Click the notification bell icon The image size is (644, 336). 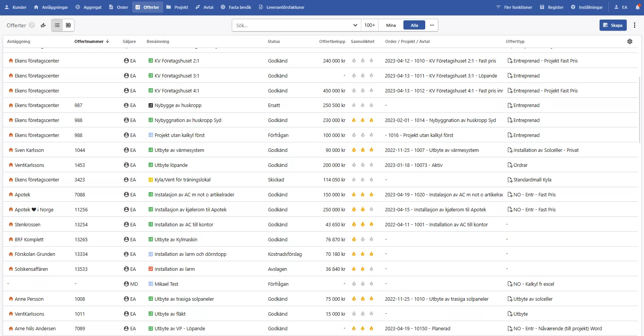tap(637, 7)
